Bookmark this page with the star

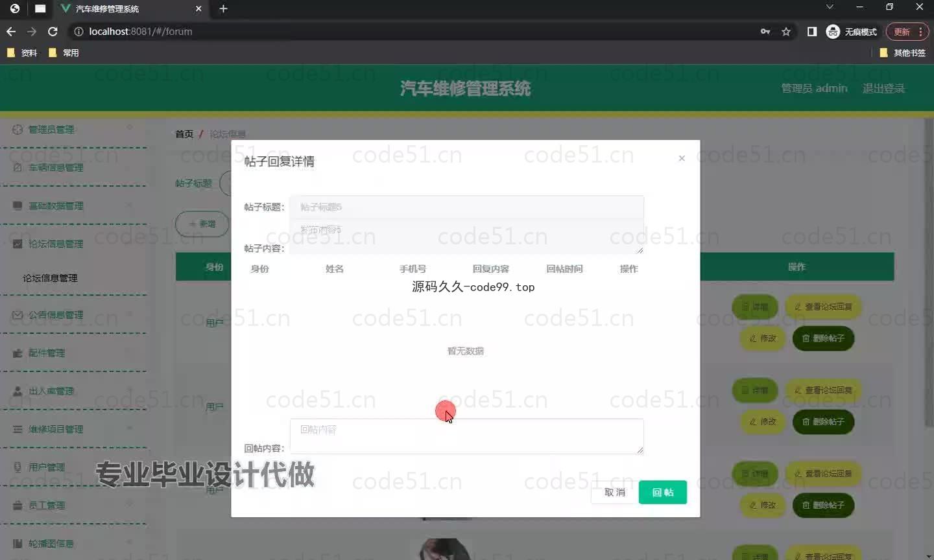coord(786,31)
